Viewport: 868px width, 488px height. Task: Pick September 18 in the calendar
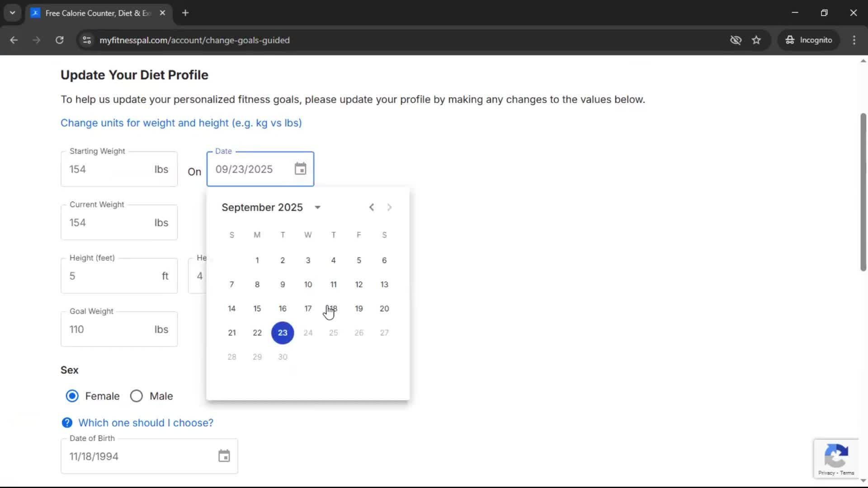(333, 309)
